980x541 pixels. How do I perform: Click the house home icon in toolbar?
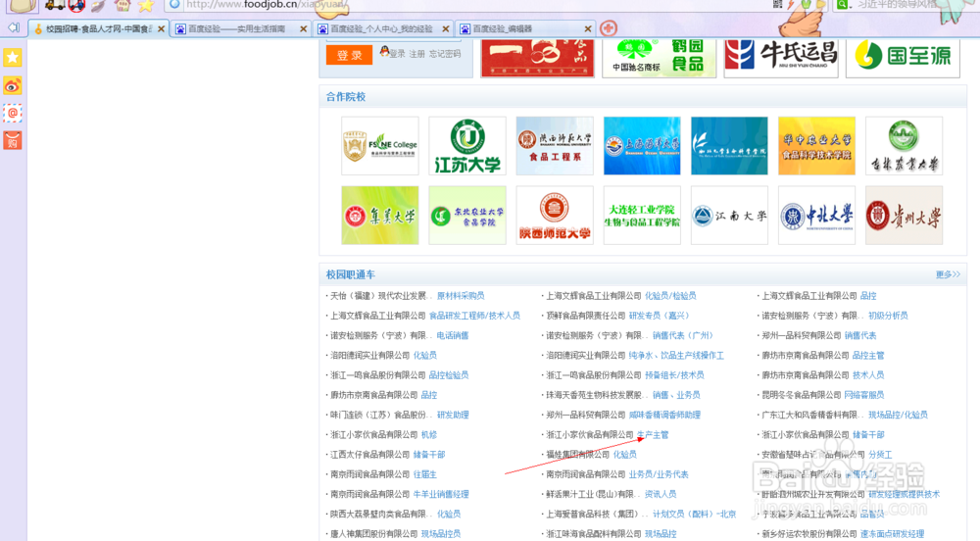[122, 6]
